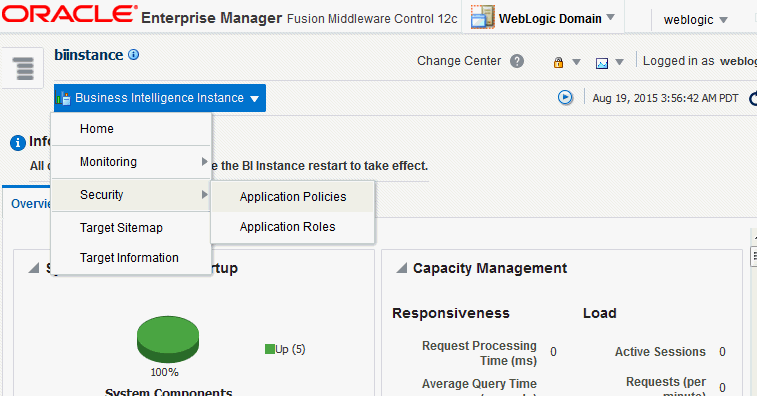Click the WebLogic Domain icon
The width and height of the screenshot is (757, 396).
click(482, 16)
